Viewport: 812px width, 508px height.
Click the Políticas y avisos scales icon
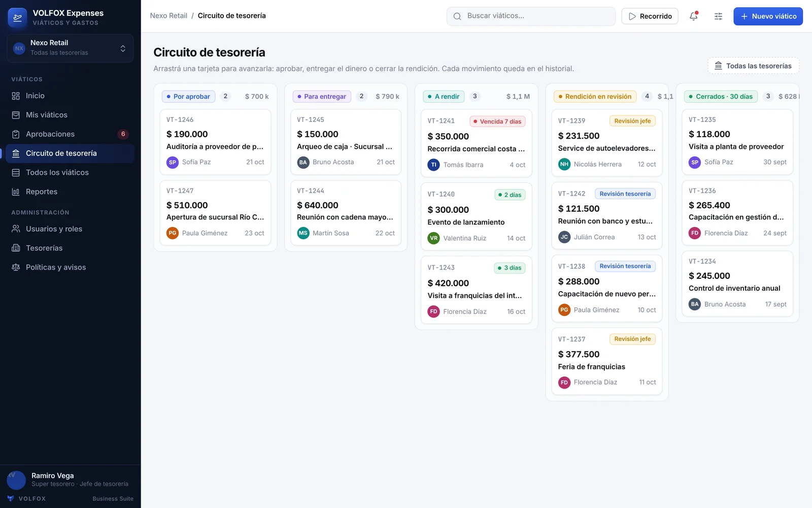16,267
